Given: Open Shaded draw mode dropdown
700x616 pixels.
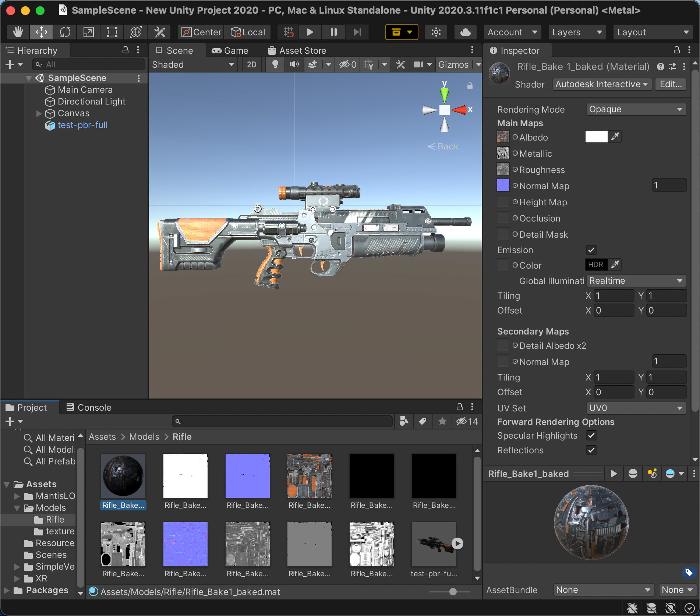Looking at the screenshot, I should (x=193, y=65).
